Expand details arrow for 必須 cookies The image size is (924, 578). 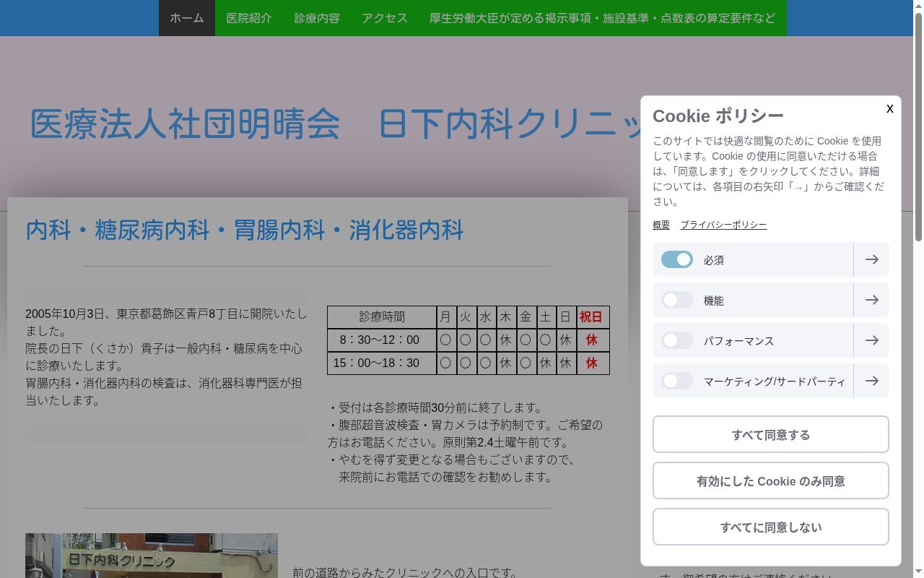click(x=871, y=259)
